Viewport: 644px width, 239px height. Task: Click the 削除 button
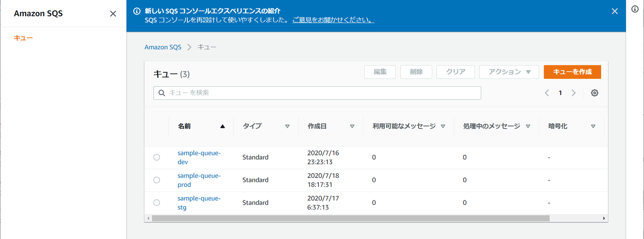(x=416, y=72)
